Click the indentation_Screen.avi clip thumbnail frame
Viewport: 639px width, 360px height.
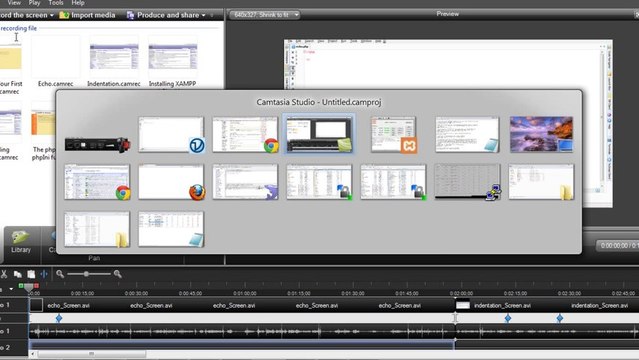tap(463, 305)
